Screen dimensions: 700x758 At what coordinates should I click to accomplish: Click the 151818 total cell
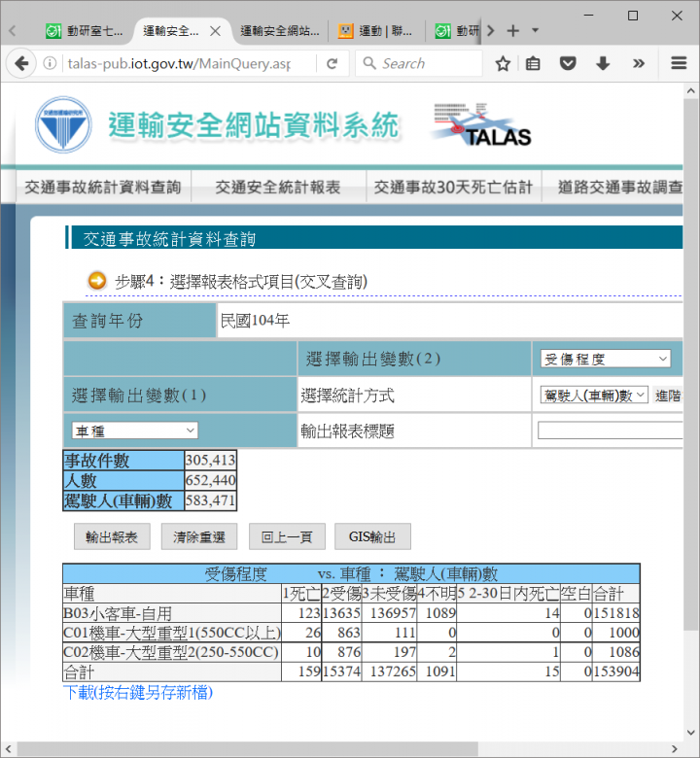click(616, 613)
